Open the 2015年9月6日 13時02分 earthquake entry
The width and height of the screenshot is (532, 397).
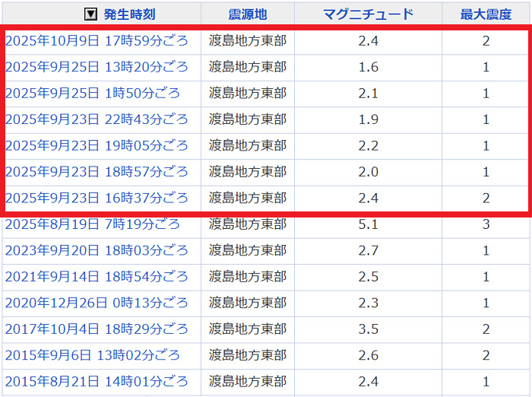93,355
